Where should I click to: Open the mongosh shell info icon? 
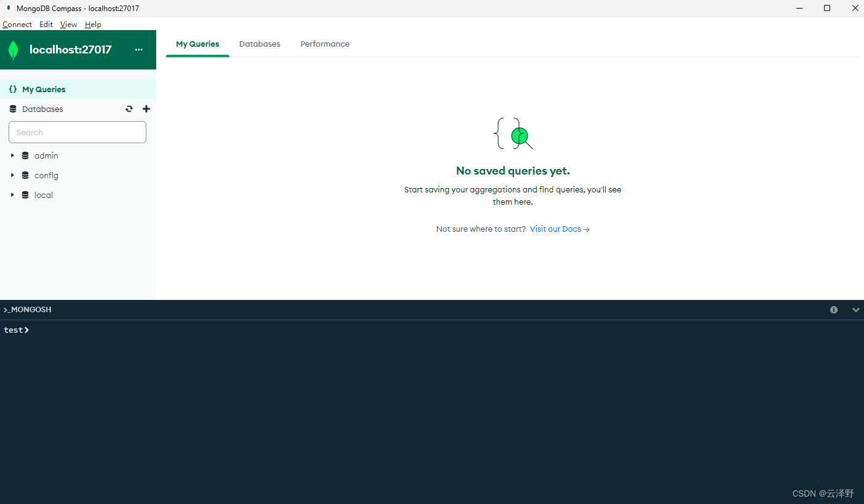(834, 310)
